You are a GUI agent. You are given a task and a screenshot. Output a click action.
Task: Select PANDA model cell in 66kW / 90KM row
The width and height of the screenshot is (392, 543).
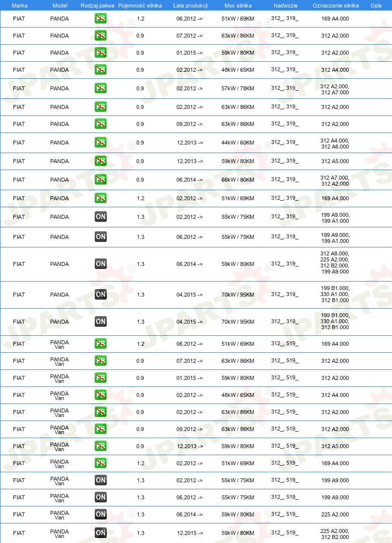coord(60,179)
